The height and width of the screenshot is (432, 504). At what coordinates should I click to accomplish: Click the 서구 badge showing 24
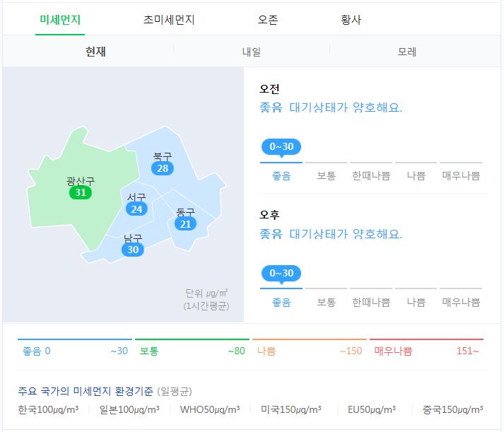coord(136,209)
